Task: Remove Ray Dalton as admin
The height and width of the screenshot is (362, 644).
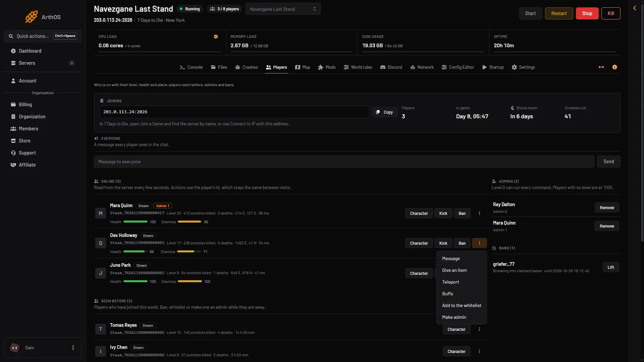Action: click(607, 207)
